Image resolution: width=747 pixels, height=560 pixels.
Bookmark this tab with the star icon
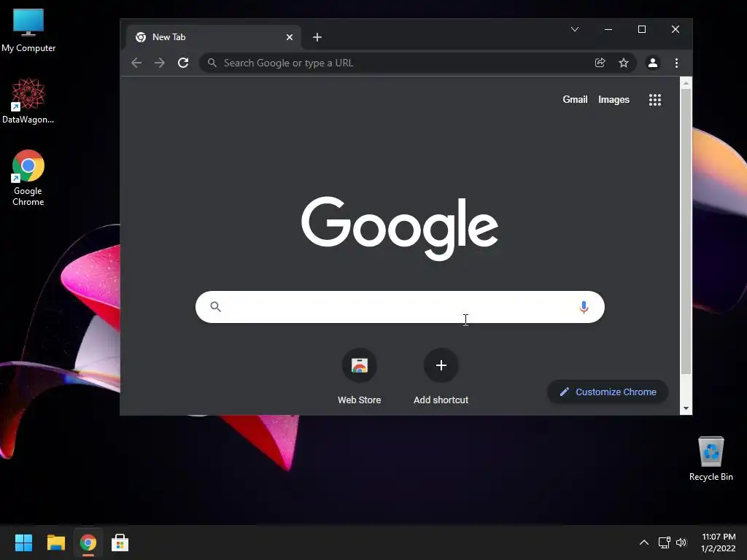tap(623, 63)
